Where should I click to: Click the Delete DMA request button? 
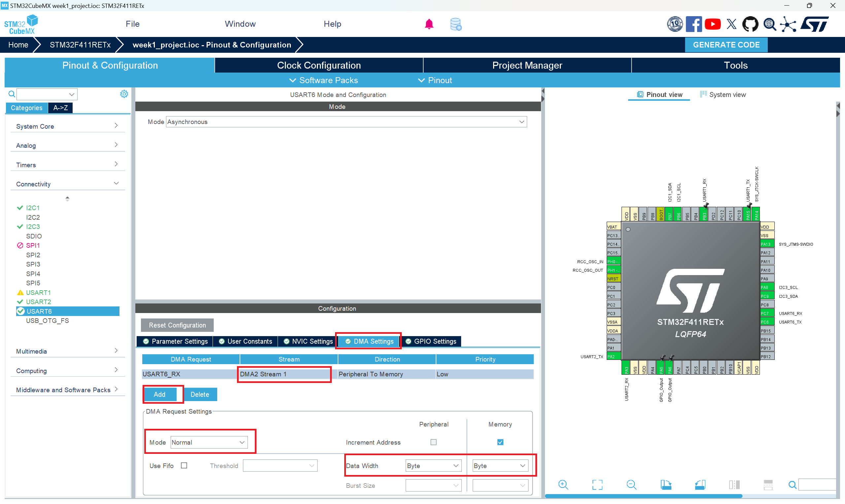(199, 394)
